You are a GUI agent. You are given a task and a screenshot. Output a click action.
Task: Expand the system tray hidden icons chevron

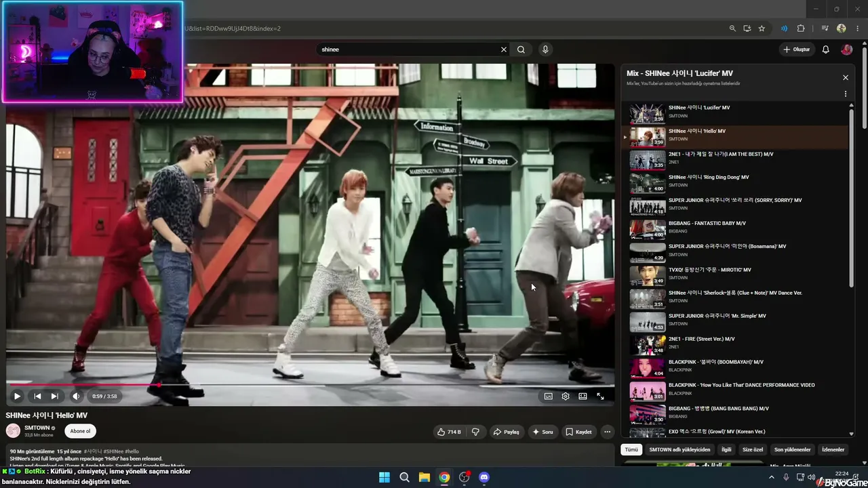click(x=771, y=477)
